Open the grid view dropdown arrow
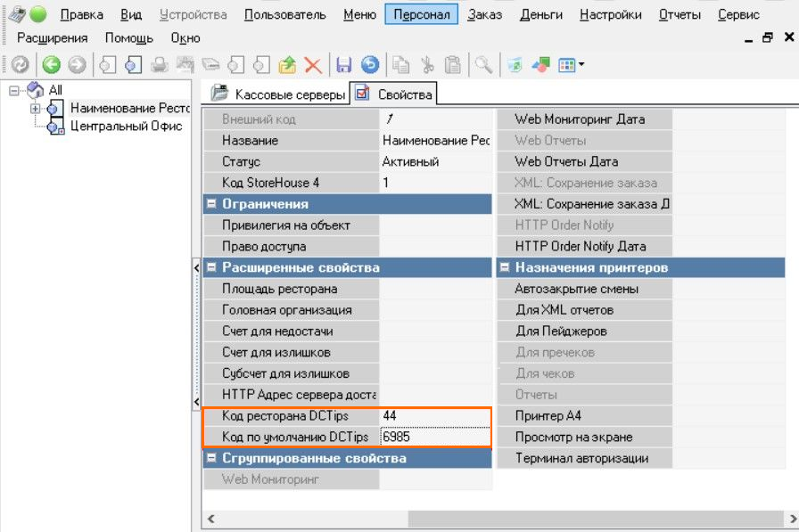The width and height of the screenshot is (799, 532). coord(581,64)
